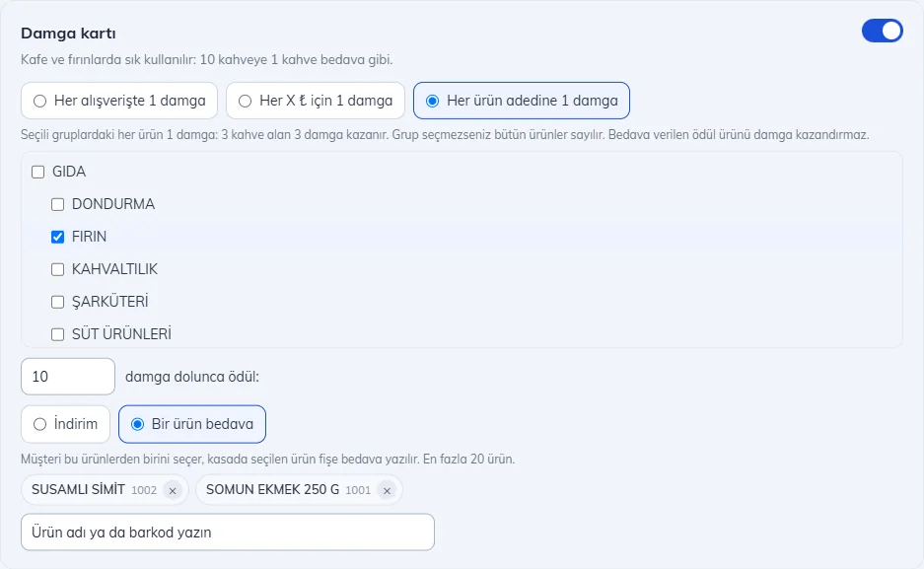The image size is (924, 569).
Task: Select the 'Bir ürün bedava' reward
Action: tap(192, 424)
